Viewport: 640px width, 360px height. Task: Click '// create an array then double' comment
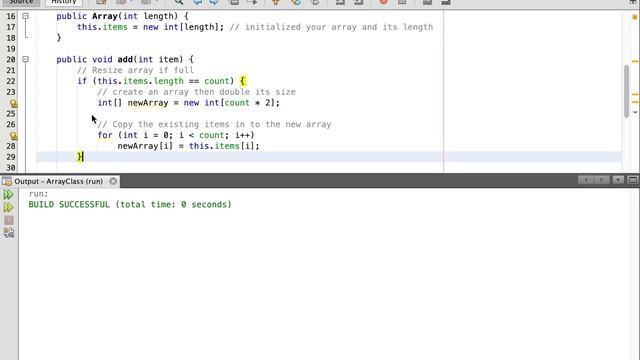tap(196, 92)
